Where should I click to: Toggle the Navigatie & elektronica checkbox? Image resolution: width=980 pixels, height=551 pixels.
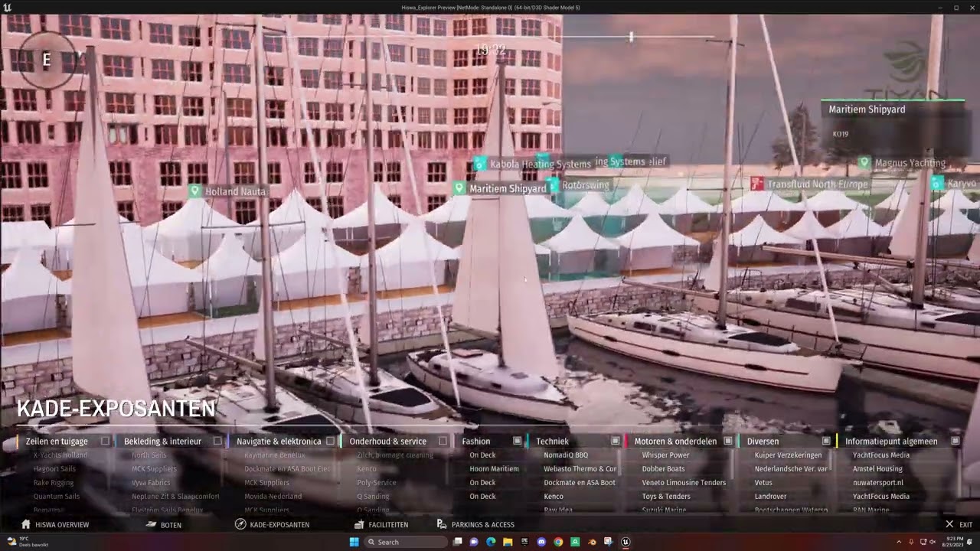point(330,441)
